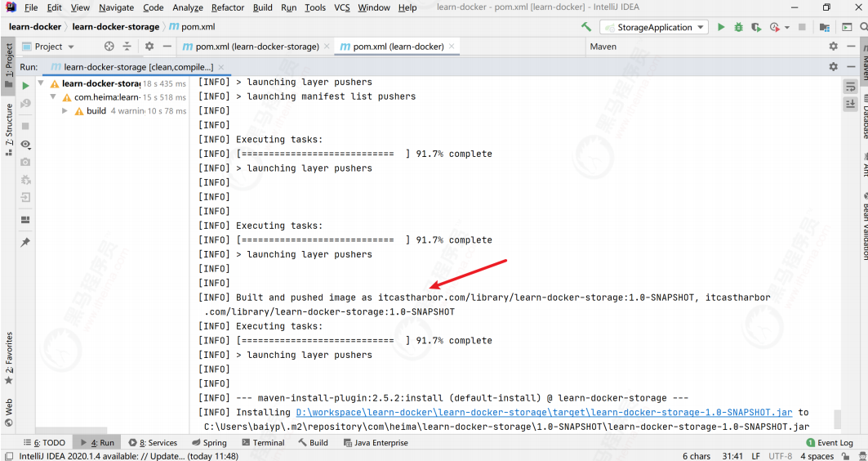Screen dimensions: 868x461
Task: Open the Refactor menu
Action: [228, 7]
